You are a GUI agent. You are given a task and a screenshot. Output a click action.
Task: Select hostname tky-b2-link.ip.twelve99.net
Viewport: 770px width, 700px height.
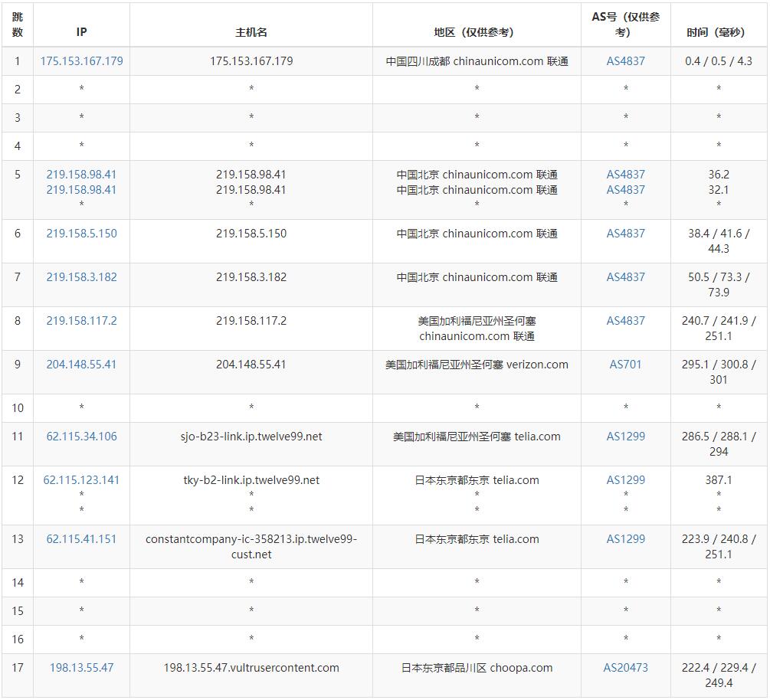coord(251,480)
